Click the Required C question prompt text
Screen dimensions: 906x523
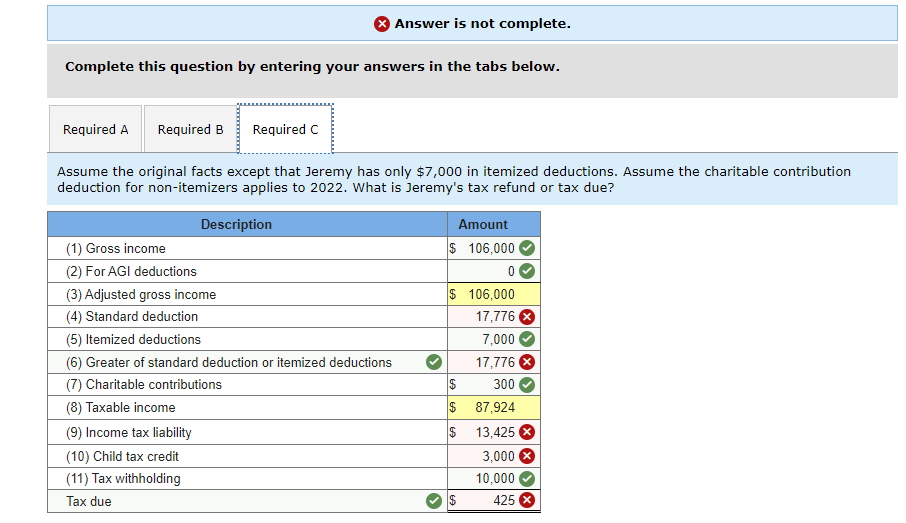454,179
